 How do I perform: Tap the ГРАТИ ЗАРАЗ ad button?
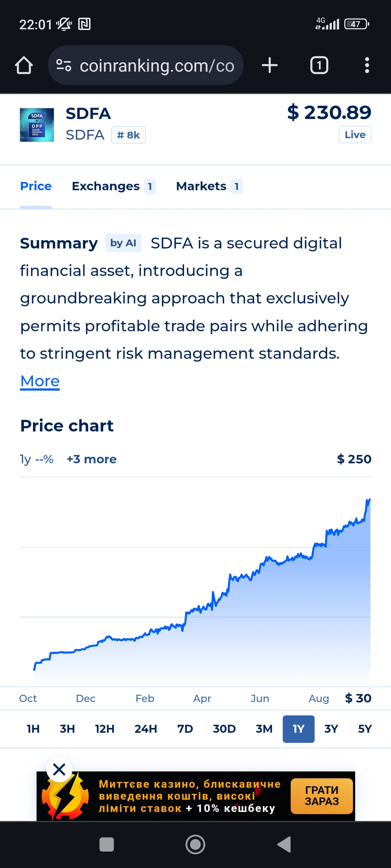(322, 796)
